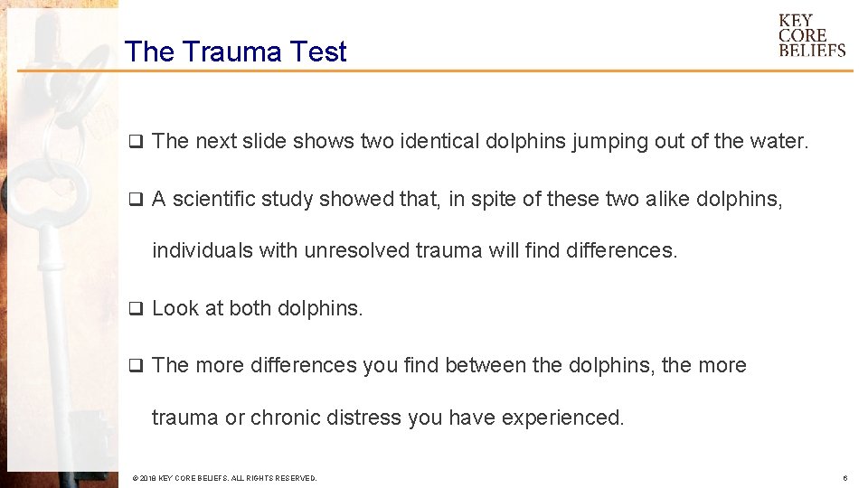Click the 'individuals with unresolved trauma' line

415,251
